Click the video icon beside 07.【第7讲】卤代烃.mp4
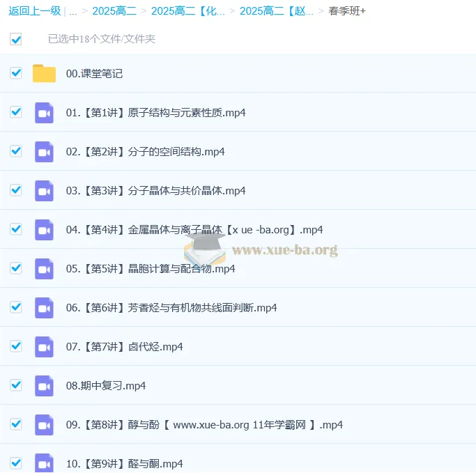 point(44,346)
